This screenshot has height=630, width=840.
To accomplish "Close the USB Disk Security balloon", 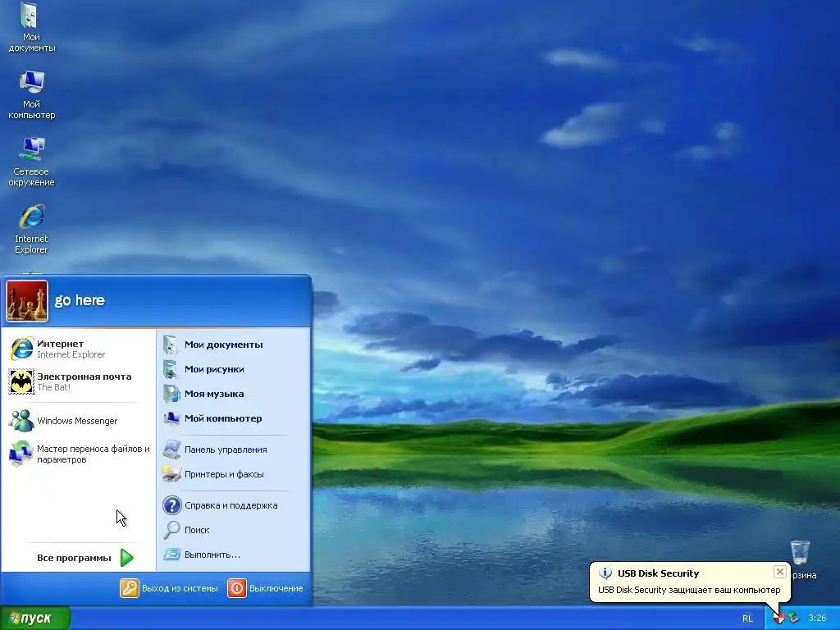I will pos(780,572).
